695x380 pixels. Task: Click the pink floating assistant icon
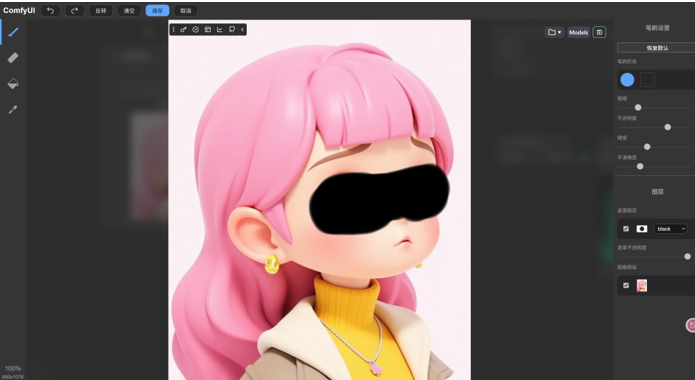pyautogui.click(x=691, y=325)
